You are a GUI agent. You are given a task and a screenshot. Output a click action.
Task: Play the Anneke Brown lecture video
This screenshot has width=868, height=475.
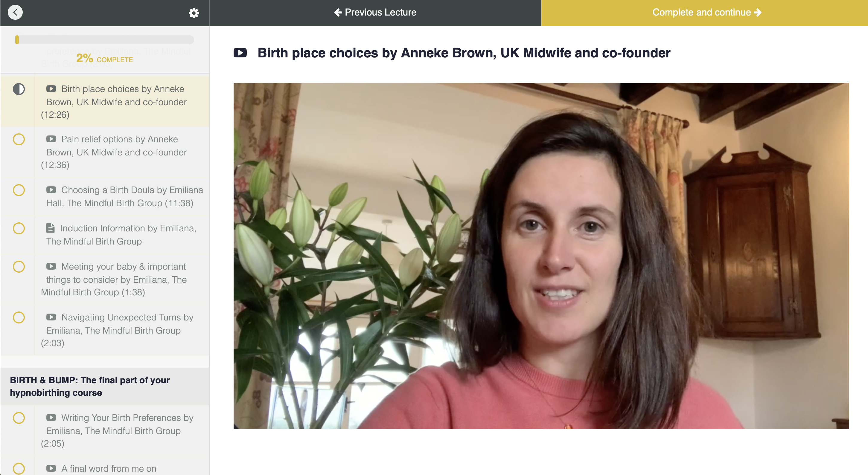point(541,256)
